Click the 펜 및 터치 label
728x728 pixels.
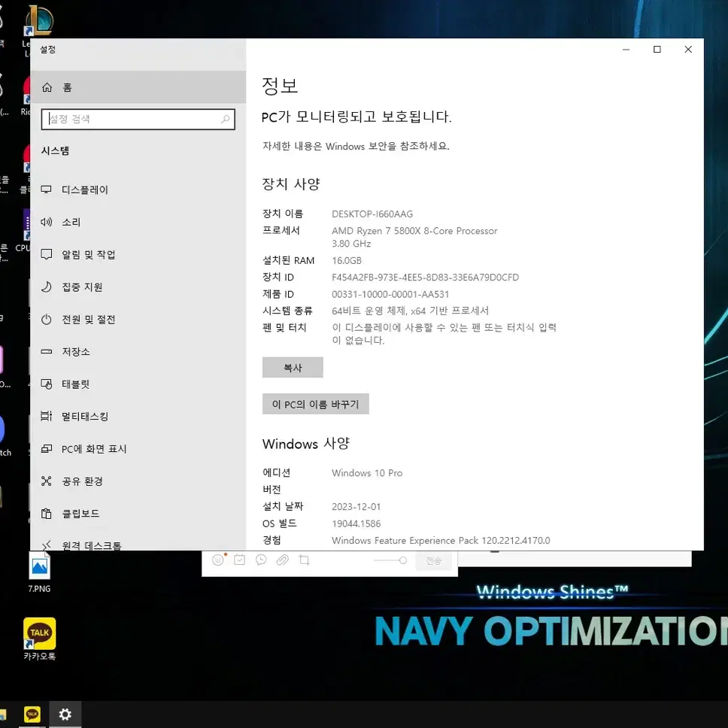tap(284, 328)
